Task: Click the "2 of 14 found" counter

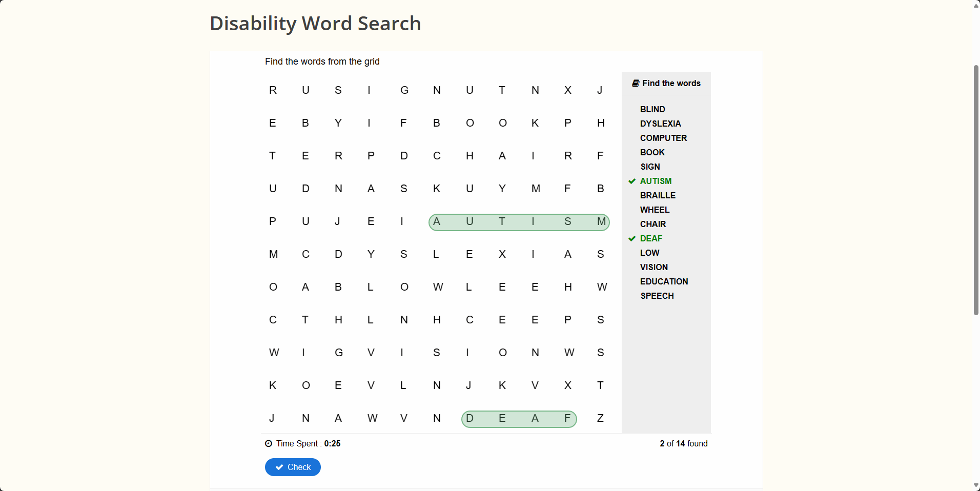Action: (683, 443)
